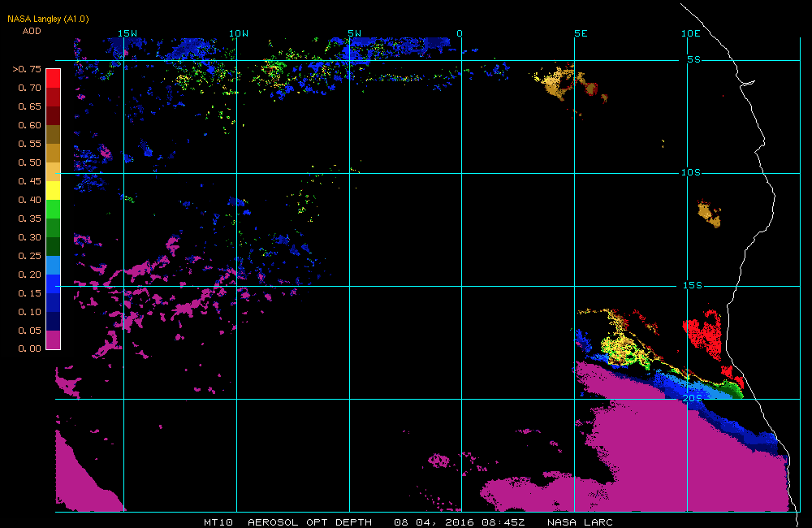This screenshot has width=812, height=528.
Task: Click the '5E' longitude label
Action: pos(581,33)
